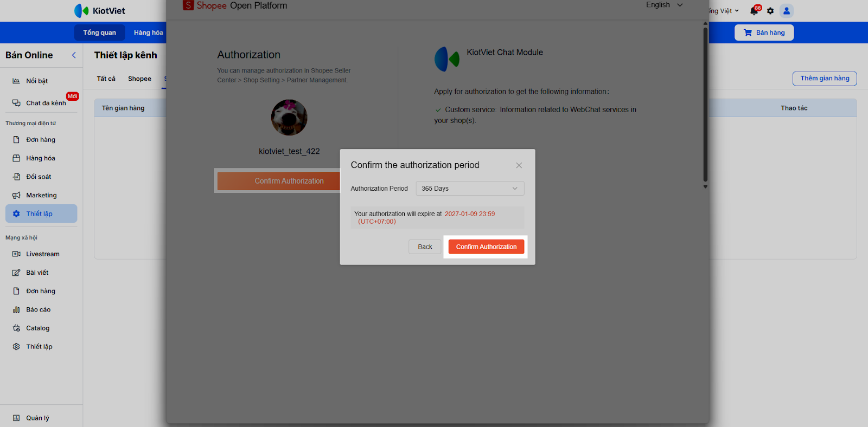
Task: Open the English language dropdown
Action: click(664, 5)
